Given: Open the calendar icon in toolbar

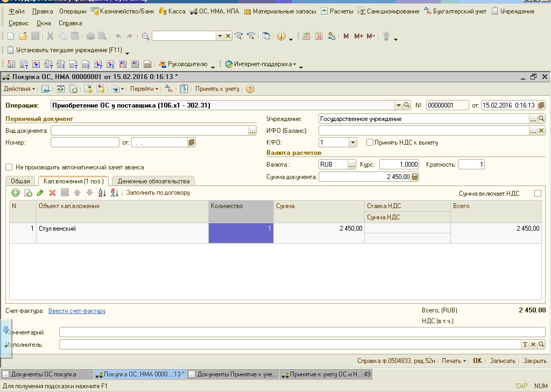Looking at the screenshot, I should coord(319,36).
